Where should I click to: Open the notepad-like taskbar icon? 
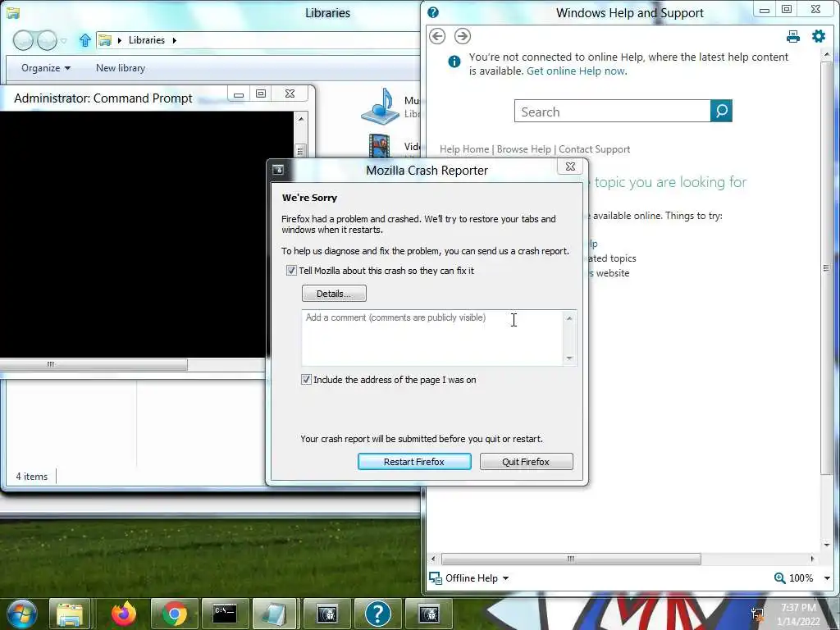coord(276,614)
